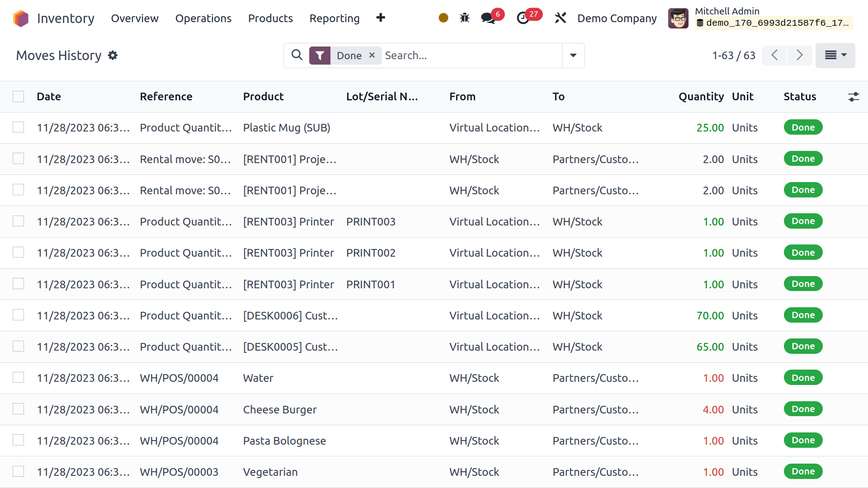
Task: Remove the Done filter tag
Action: pos(372,55)
